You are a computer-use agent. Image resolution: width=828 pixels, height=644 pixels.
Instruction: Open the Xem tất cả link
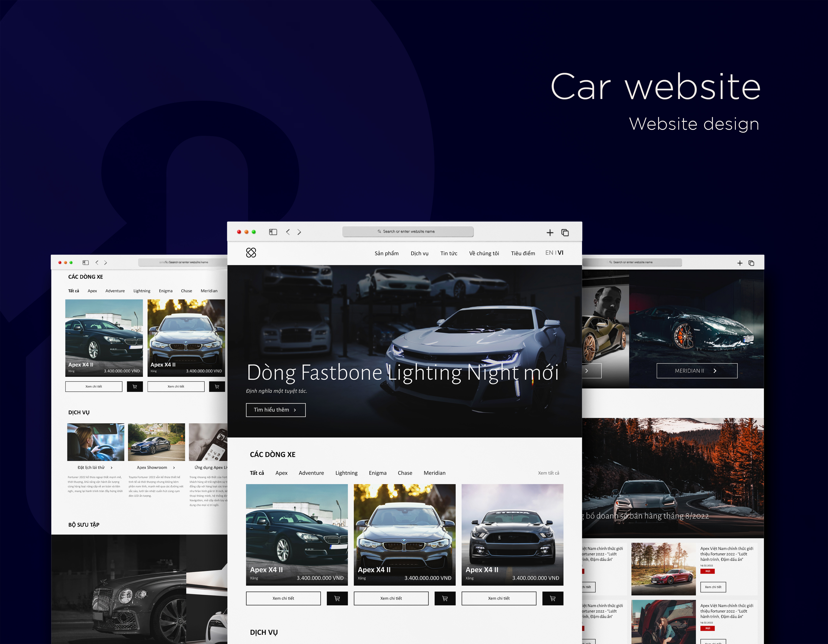pos(548,473)
